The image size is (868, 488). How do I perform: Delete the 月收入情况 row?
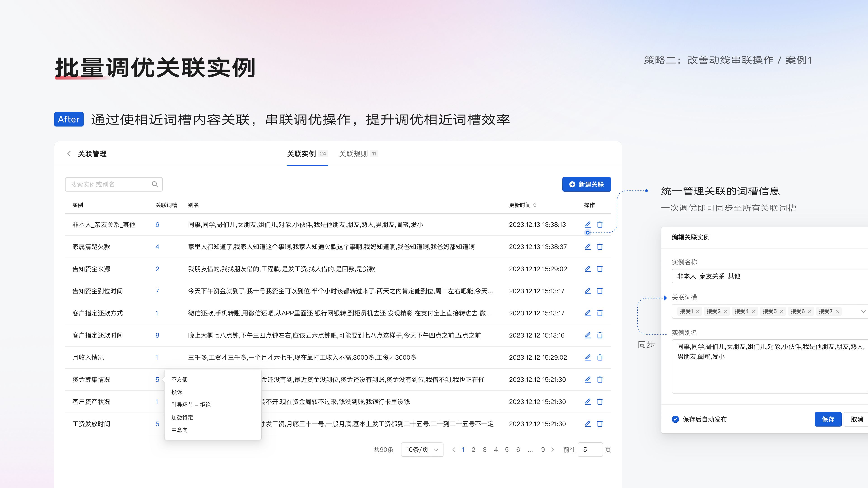pyautogui.click(x=600, y=357)
